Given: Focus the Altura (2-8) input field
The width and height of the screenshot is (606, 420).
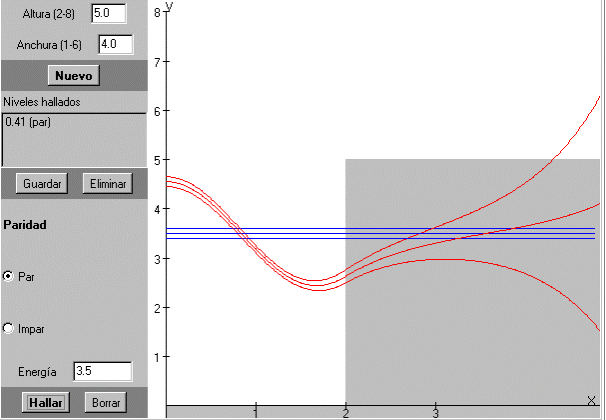Looking at the screenshot, I should click(109, 14).
